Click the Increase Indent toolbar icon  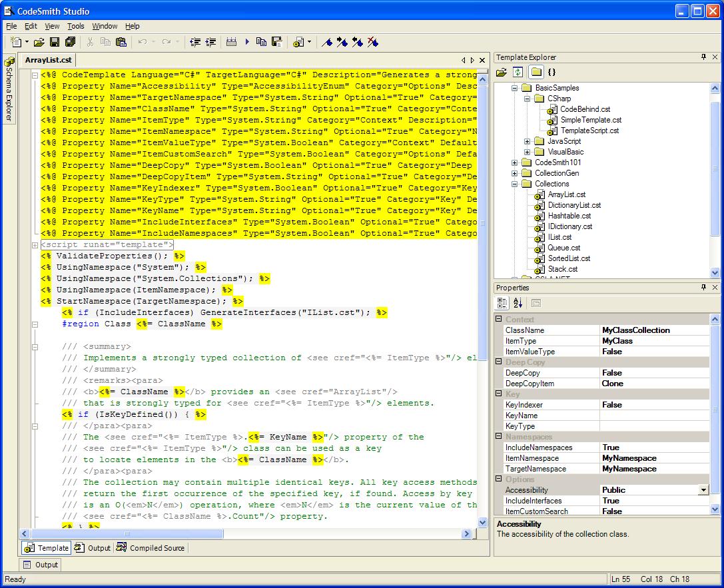click(210, 43)
